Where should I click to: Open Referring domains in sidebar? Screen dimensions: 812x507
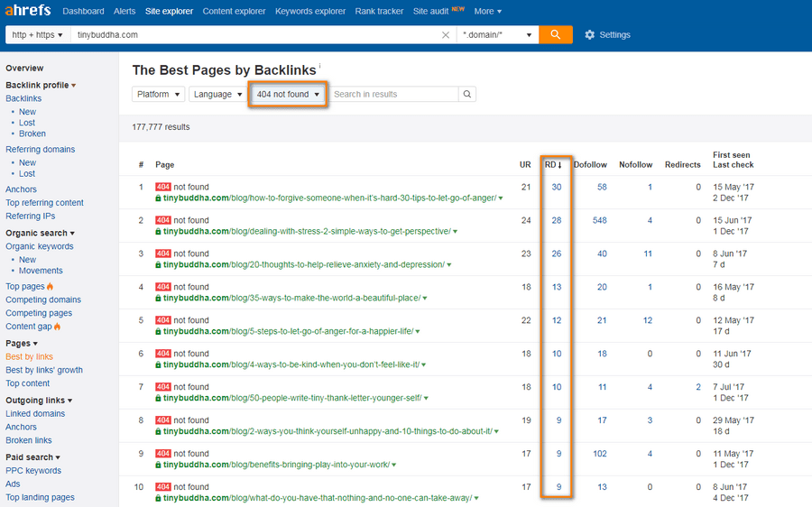coord(41,149)
